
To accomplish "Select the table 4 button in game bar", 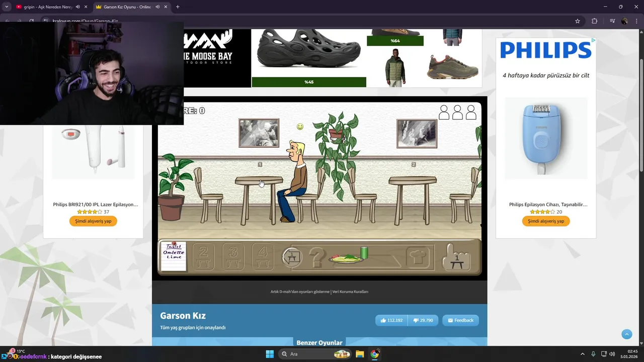I will 262,256.
